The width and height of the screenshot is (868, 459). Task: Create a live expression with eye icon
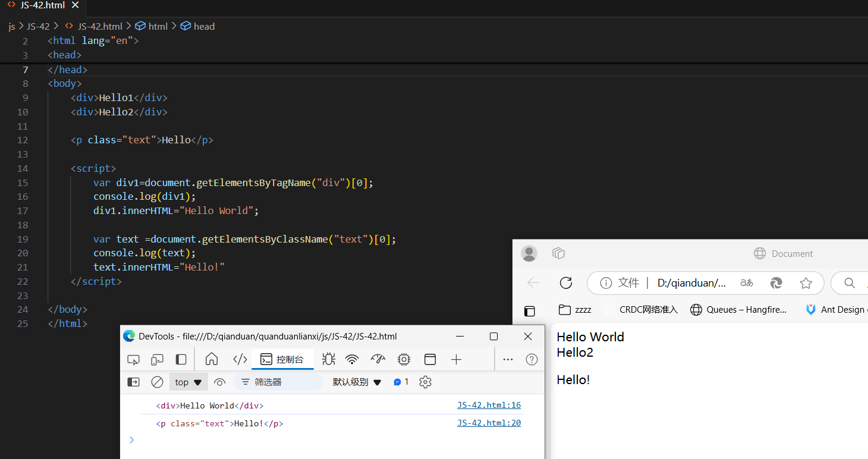[x=220, y=382]
